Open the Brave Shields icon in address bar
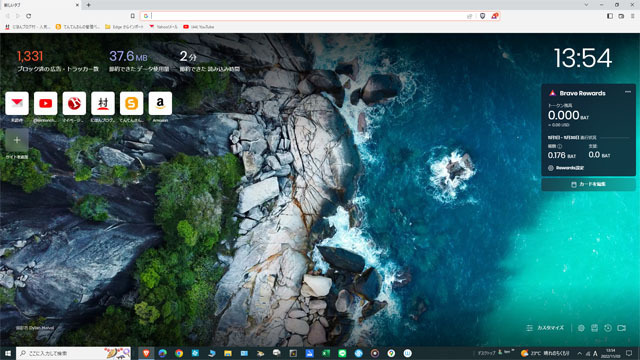640x360 pixels. 482,16
